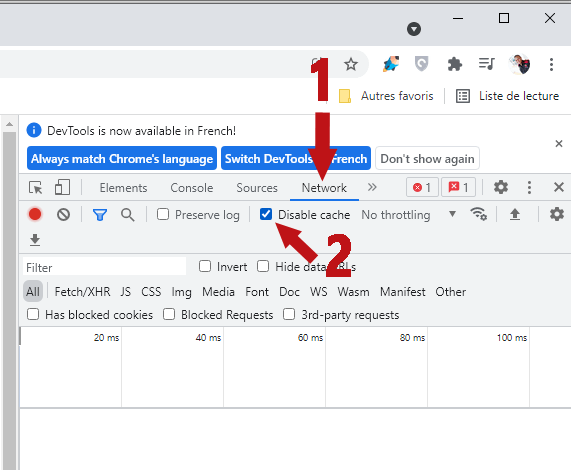The height and width of the screenshot is (470, 571).
Task: Switch to the Elements tab
Action: (x=123, y=188)
